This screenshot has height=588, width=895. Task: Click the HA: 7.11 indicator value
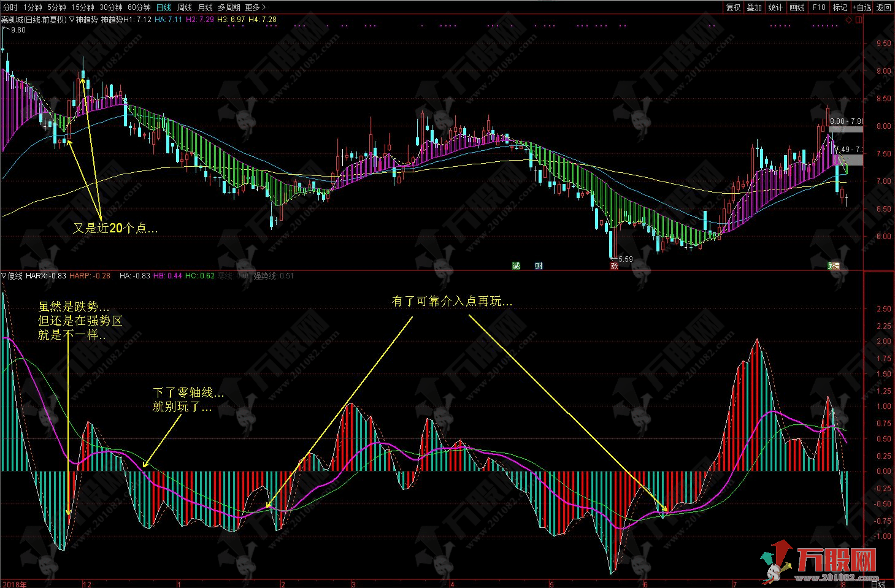(169, 20)
